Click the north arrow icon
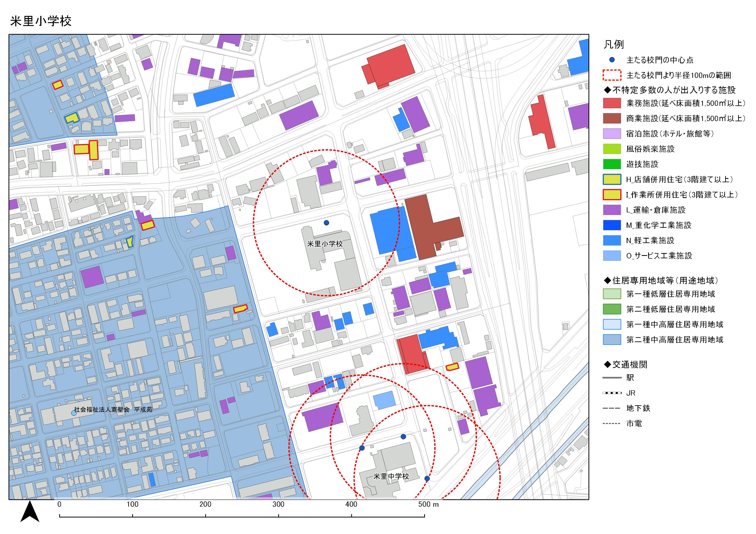 (x=30, y=511)
